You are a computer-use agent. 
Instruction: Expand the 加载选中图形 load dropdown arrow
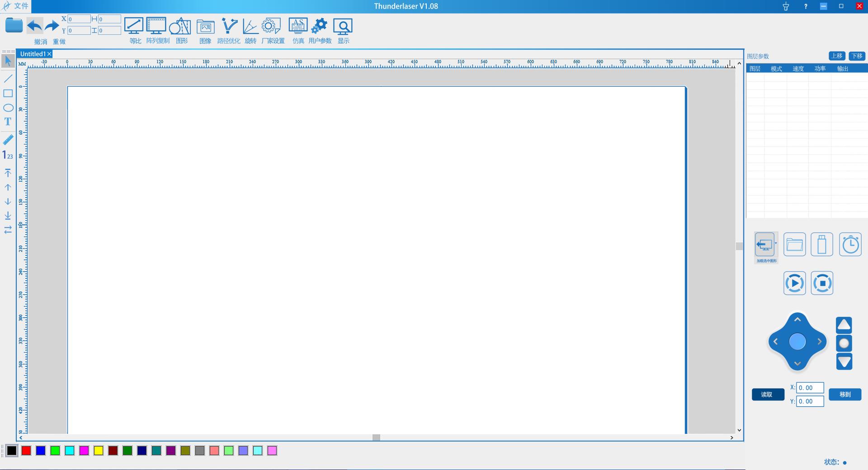point(776,244)
